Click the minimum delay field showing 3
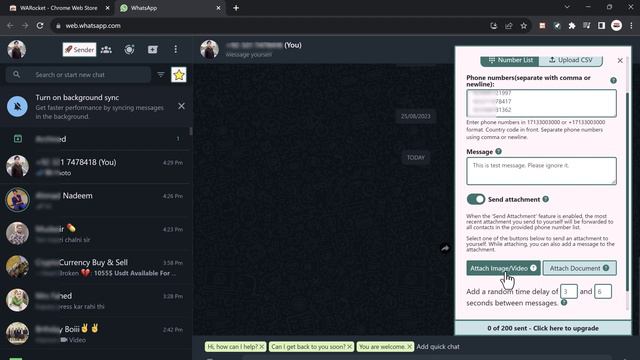The image size is (640, 360). [x=569, y=291]
